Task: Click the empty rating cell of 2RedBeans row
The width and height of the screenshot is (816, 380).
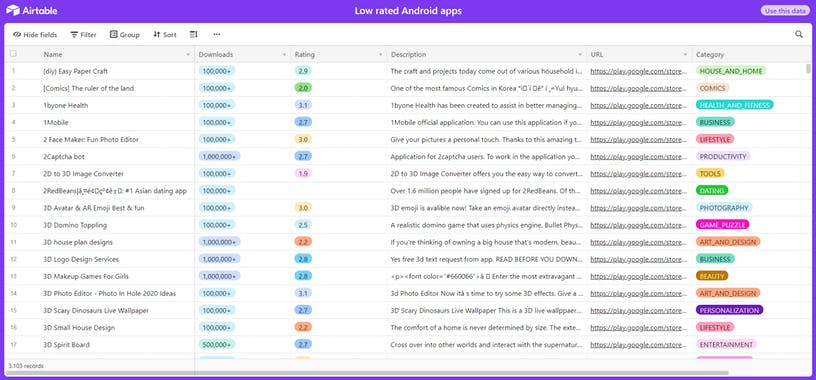Action: [339, 191]
